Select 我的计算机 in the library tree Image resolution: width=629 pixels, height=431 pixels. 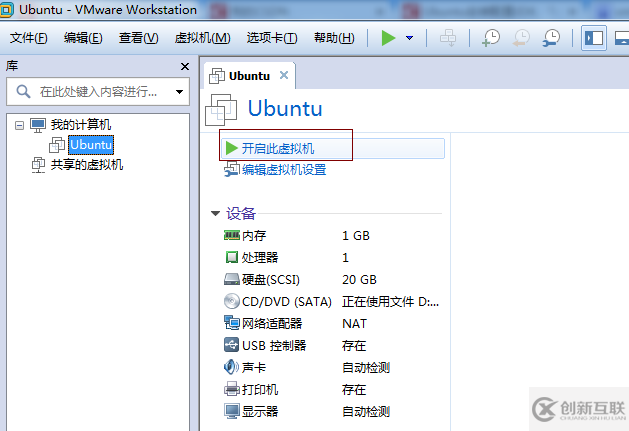pyautogui.click(x=81, y=125)
